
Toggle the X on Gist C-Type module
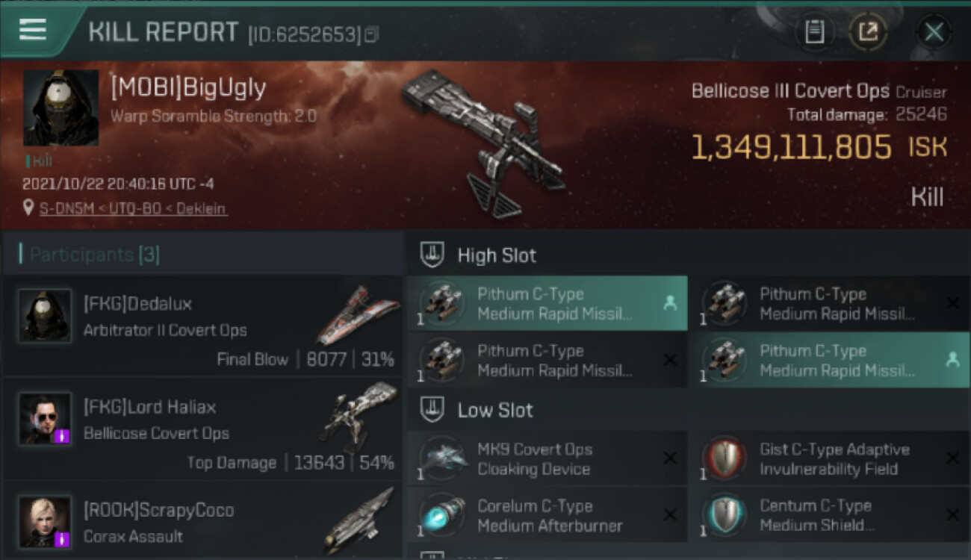pos(952,458)
